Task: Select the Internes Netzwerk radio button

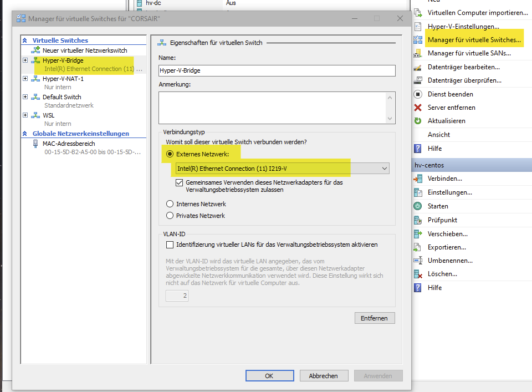Action: click(x=170, y=204)
